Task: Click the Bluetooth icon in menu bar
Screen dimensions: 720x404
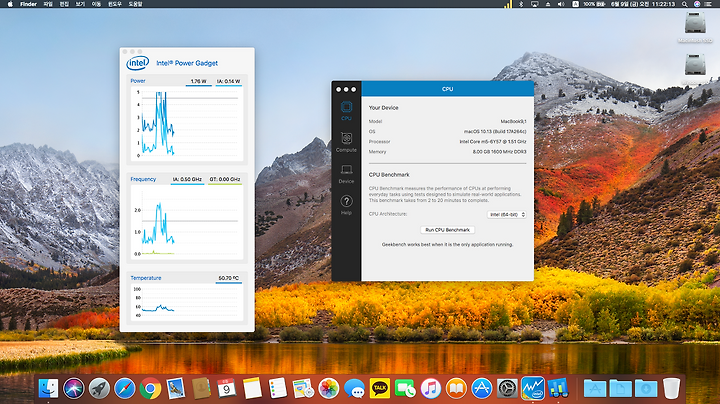Action: 521,4
